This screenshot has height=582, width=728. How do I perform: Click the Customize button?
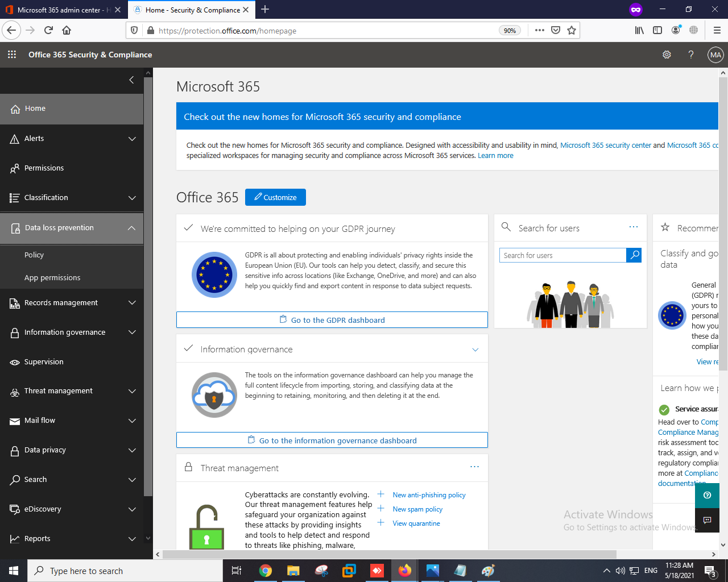tap(275, 197)
